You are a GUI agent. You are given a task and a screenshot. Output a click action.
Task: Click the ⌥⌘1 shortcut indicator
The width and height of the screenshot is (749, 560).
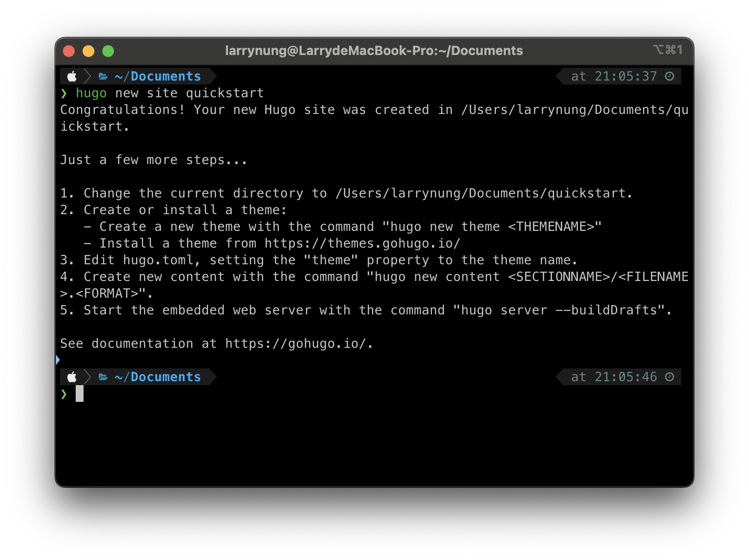click(668, 50)
